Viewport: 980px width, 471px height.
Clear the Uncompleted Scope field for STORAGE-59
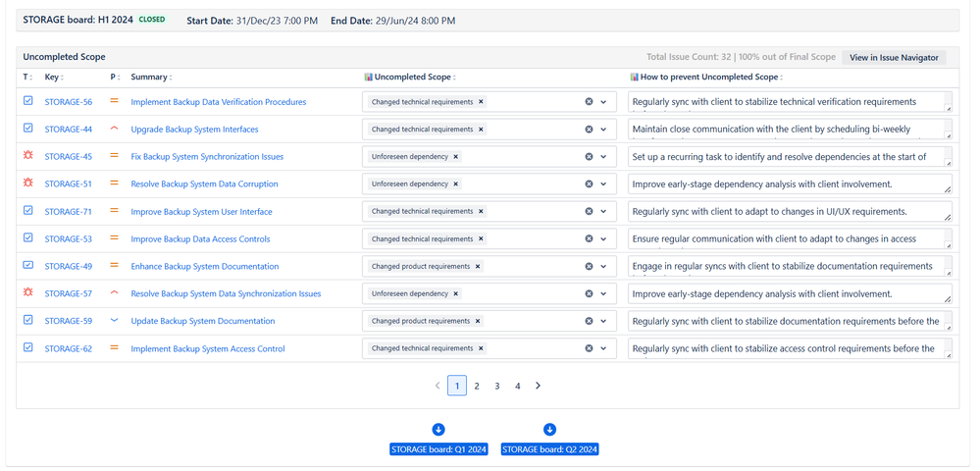[589, 321]
